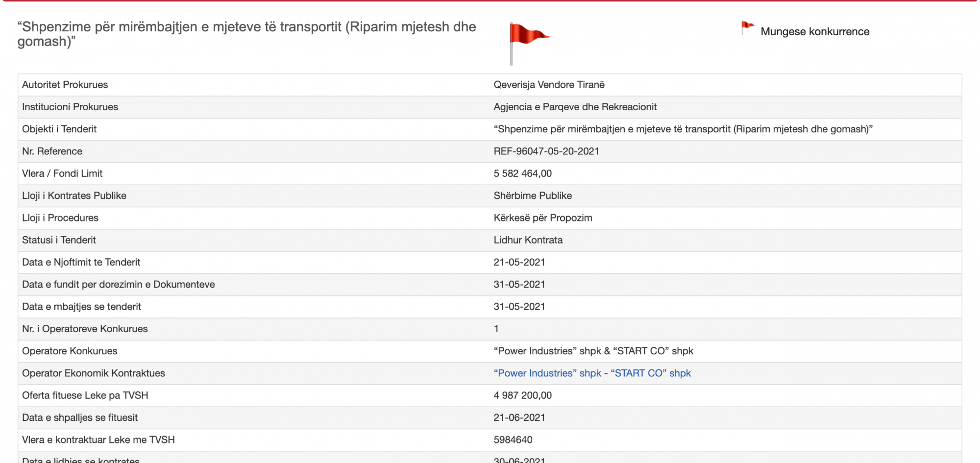Click the Lidhur Kontrata tender status
Viewport: 980px width, 463px height.
coord(528,240)
